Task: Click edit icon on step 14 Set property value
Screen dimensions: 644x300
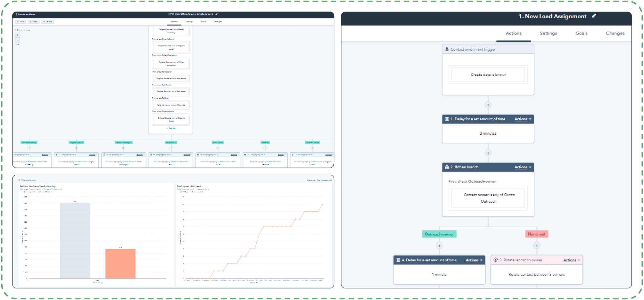Action: pos(151,155)
